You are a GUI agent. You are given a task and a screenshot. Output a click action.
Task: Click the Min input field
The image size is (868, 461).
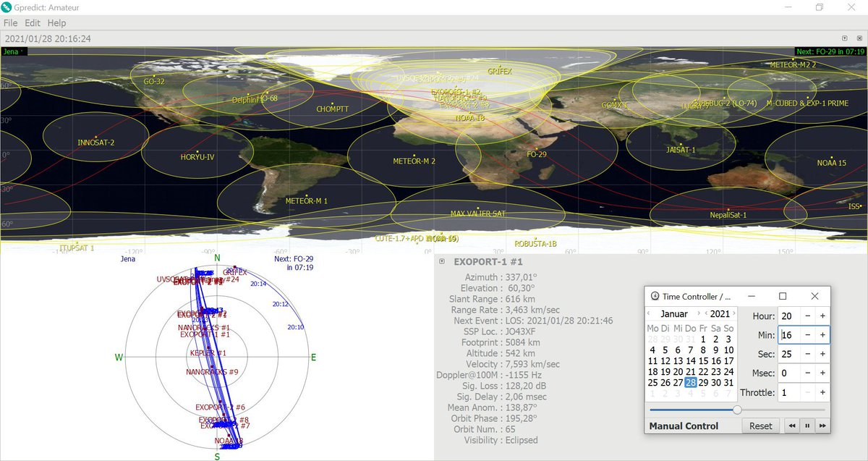pos(789,335)
